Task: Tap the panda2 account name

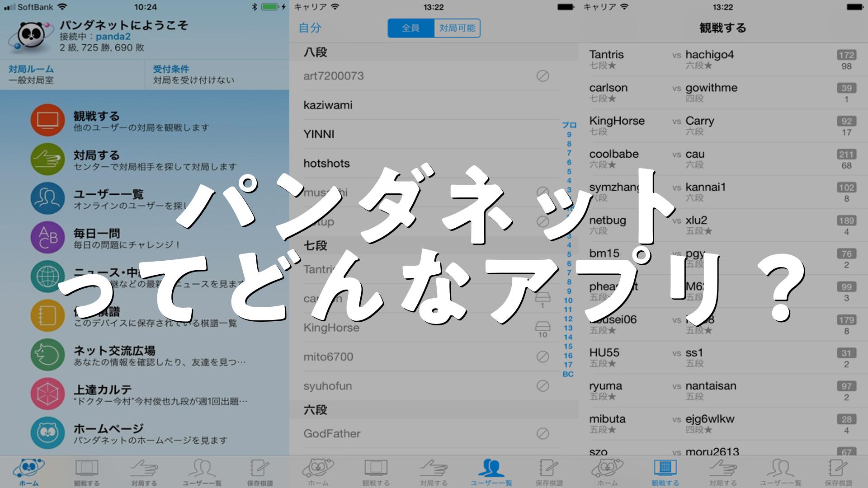Action: pos(113,37)
